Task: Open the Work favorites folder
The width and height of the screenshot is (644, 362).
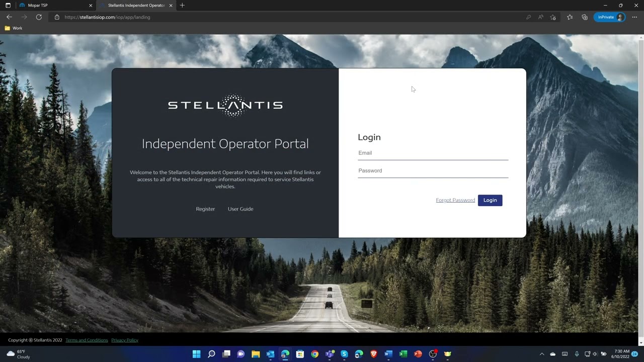Action: (x=14, y=28)
